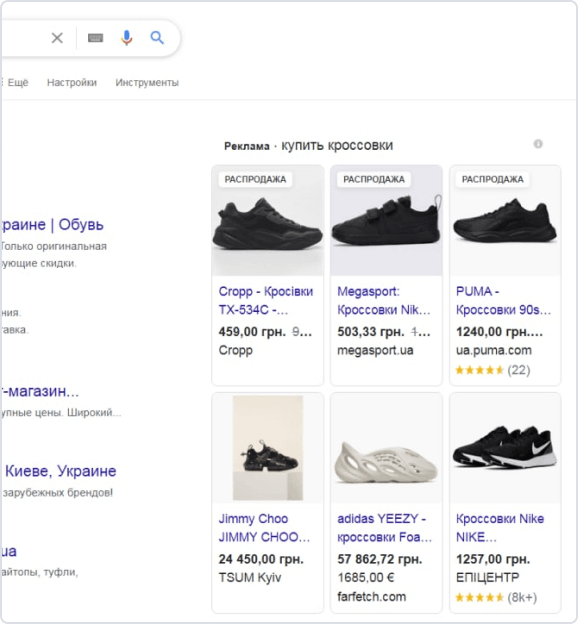Image resolution: width=578 pixels, height=624 pixels.
Task: Click the купить кроссовки ads heading
Action: coord(337,146)
